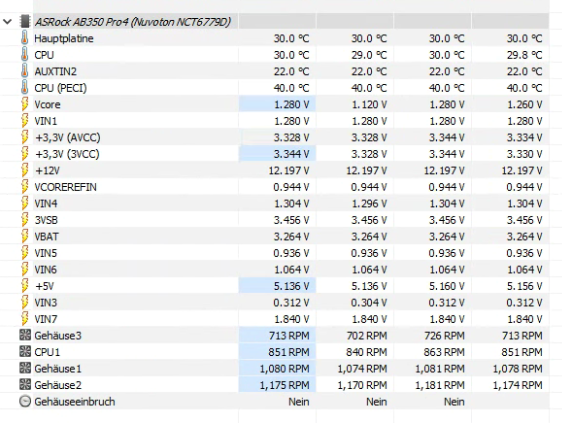
Task: Click fan icon beside CPU1
Action: (25, 351)
